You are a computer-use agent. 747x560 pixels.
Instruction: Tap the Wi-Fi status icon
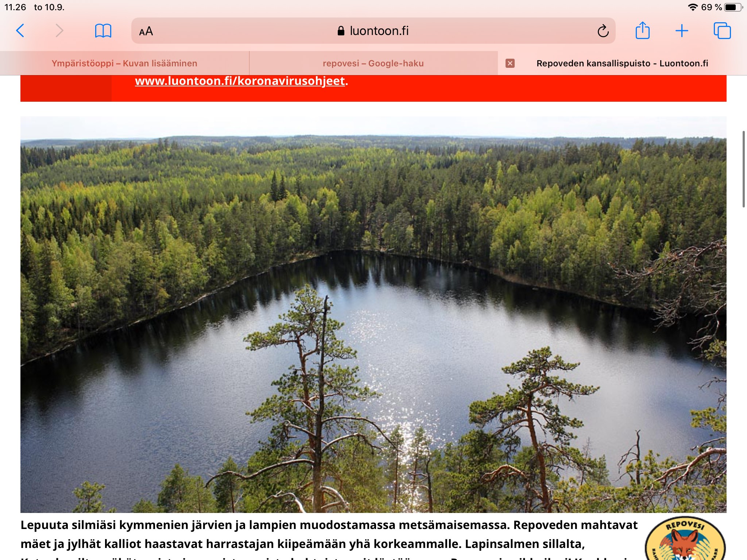[692, 7]
